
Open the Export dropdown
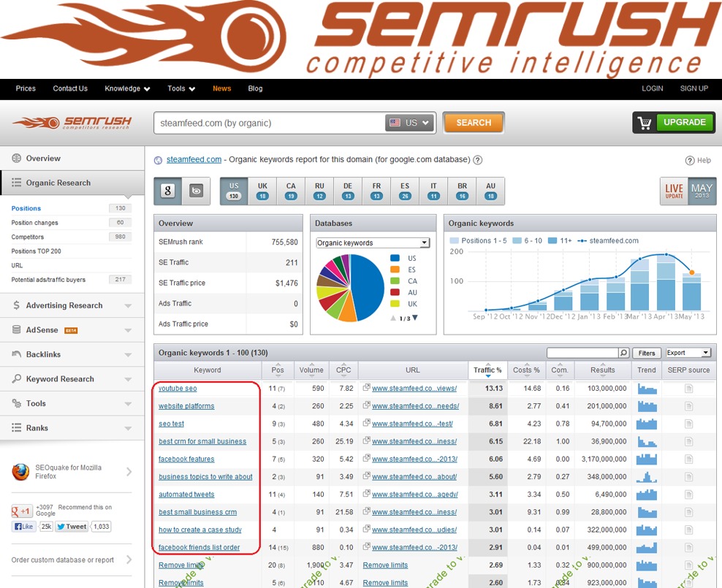688,353
